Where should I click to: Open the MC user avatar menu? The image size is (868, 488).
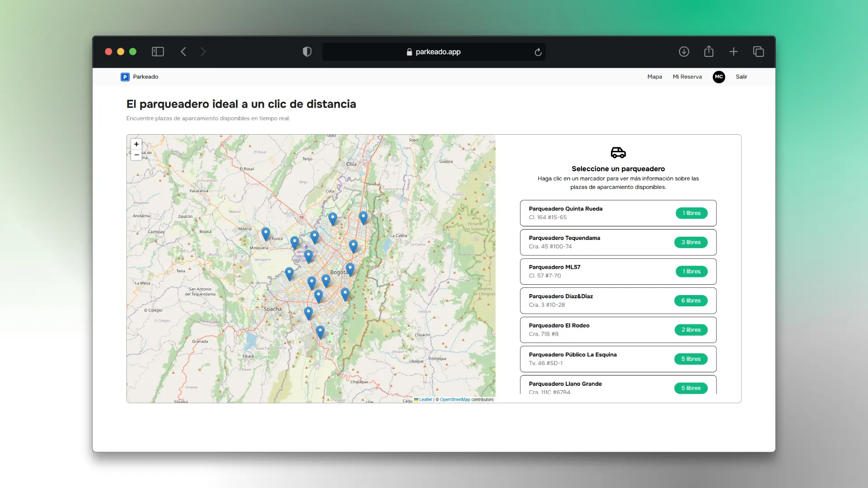click(719, 77)
